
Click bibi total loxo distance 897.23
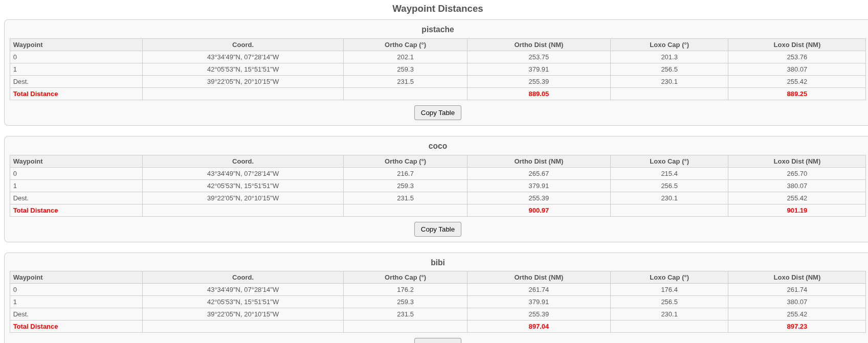coord(797,327)
